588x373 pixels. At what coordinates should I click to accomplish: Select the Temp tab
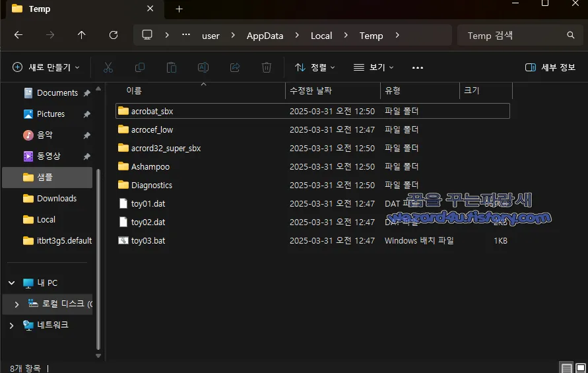(x=84, y=9)
